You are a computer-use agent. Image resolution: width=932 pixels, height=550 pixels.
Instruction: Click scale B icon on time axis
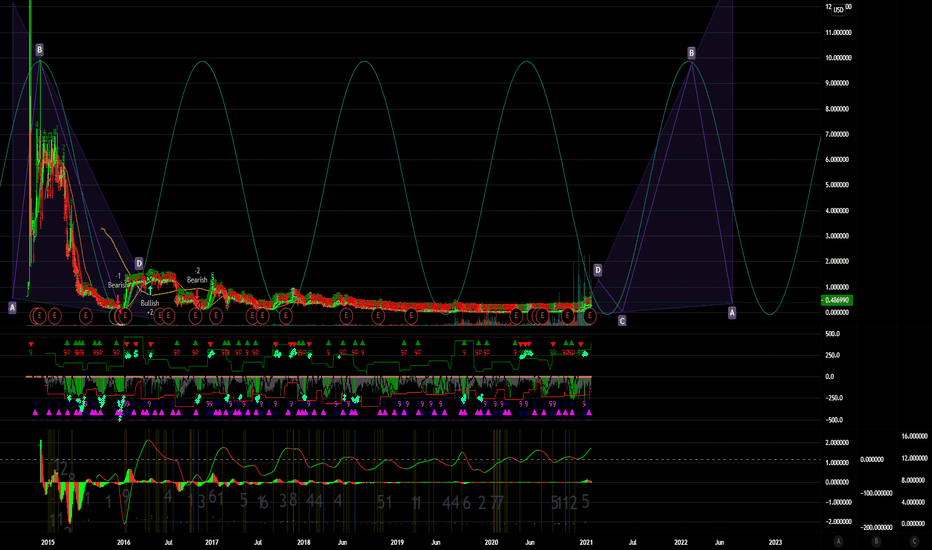(876, 541)
